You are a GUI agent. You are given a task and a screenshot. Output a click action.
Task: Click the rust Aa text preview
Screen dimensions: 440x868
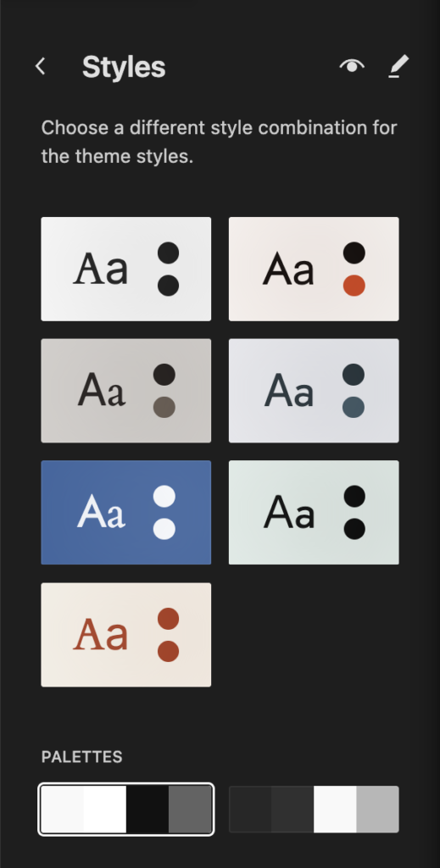coord(101,634)
